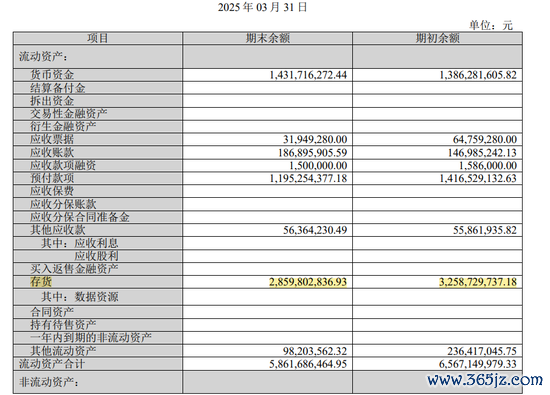Click the 应收款项融资 row label
Image resolution: width=550 pixels, height=395 pixels.
pos(63,165)
